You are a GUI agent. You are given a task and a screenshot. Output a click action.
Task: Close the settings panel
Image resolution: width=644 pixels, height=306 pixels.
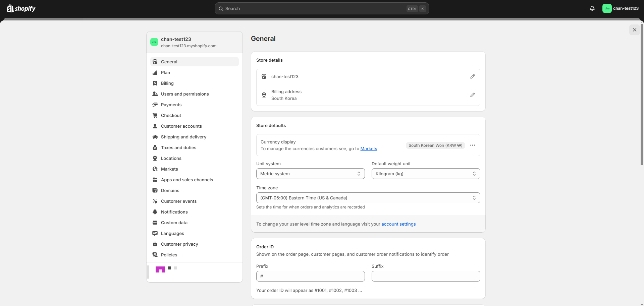click(635, 30)
